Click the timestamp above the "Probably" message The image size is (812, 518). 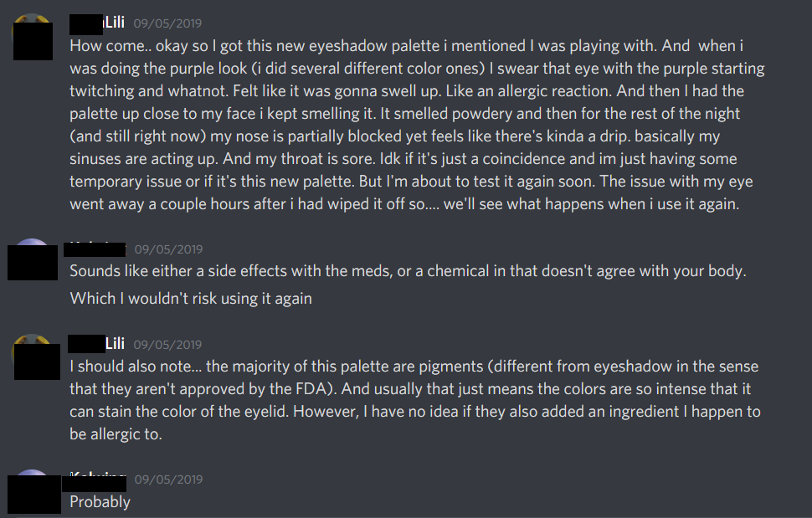click(168, 480)
